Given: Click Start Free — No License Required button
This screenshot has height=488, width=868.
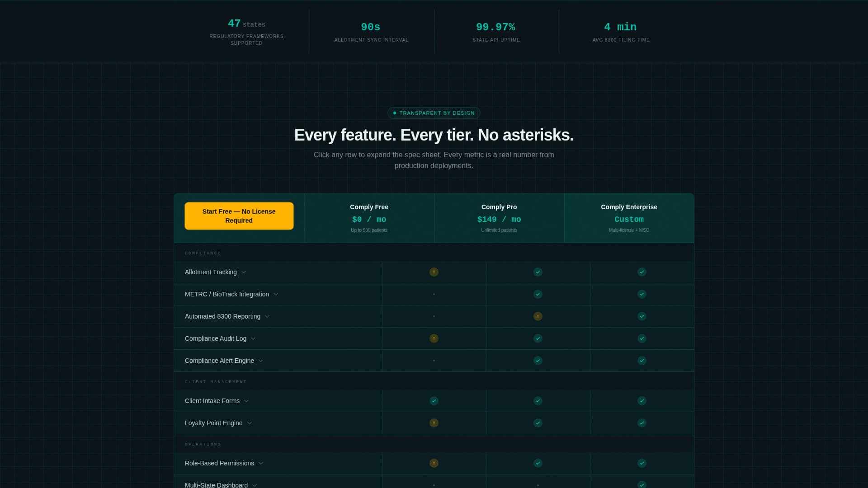Looking at the screenshot, I should pyautogui.click(x=239, y=216).
